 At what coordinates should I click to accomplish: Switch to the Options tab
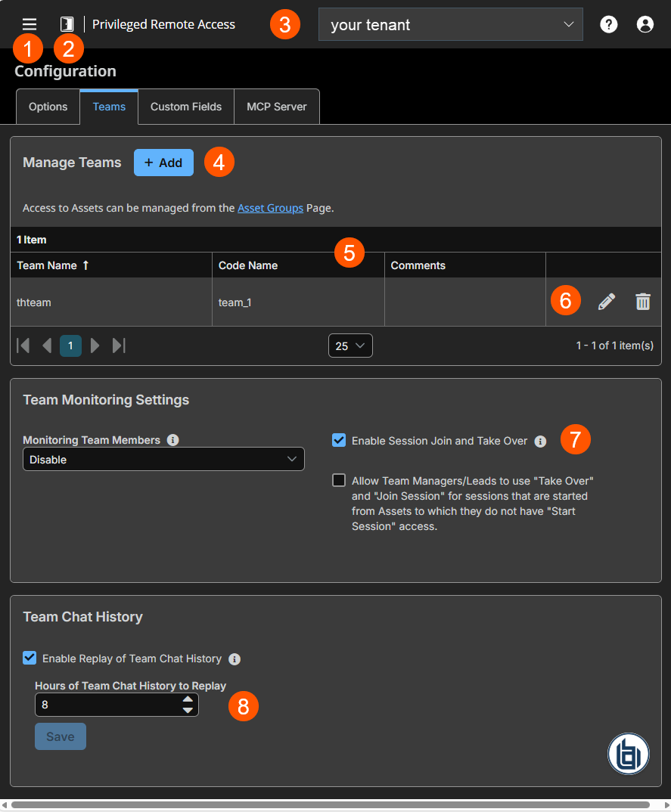pyautogui.click(x=48, y=107)
